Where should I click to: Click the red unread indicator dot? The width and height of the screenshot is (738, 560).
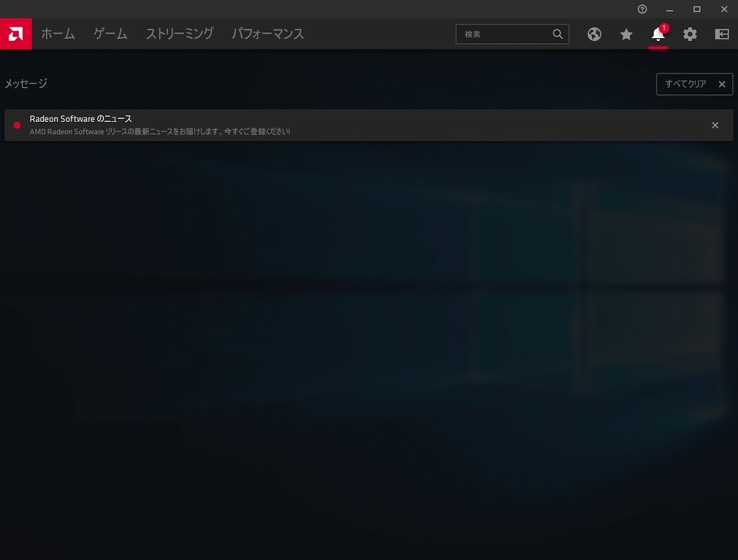tap(17, 125)
